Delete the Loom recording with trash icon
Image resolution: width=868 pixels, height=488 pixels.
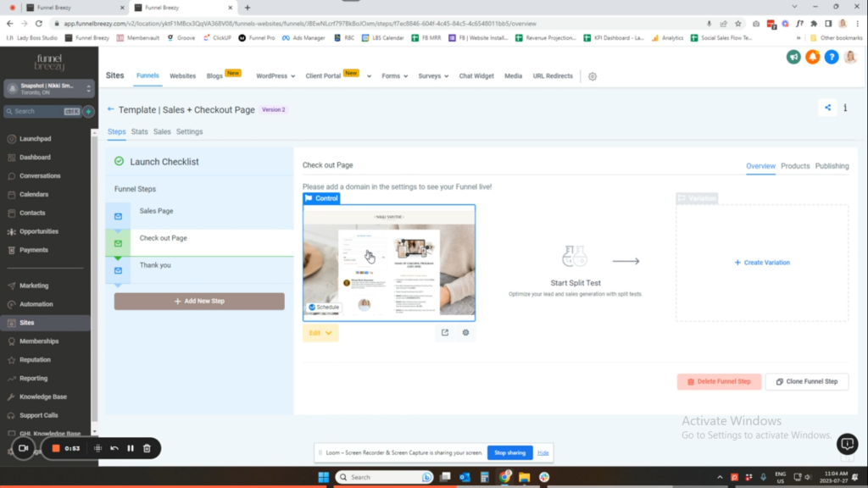tap(147, 448)
